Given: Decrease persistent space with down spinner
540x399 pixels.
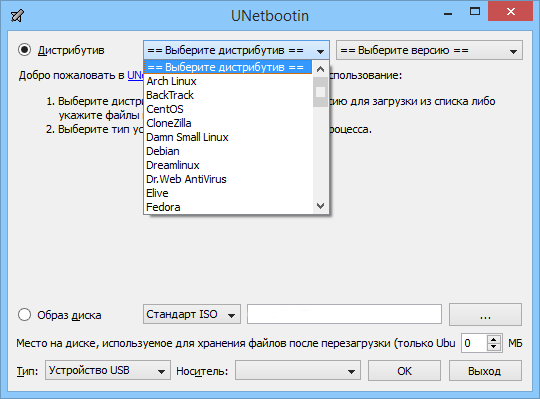Looking at the screenshot, I should tap(494, 347).
